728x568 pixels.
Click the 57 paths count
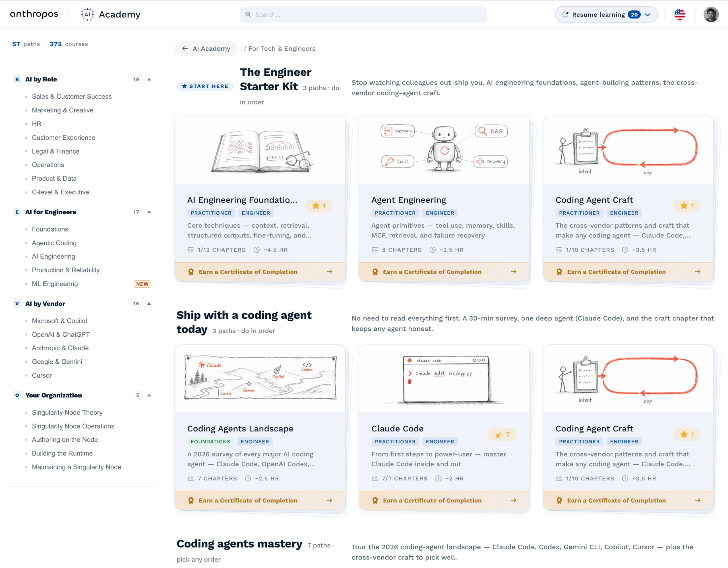[x=16, y=44]
